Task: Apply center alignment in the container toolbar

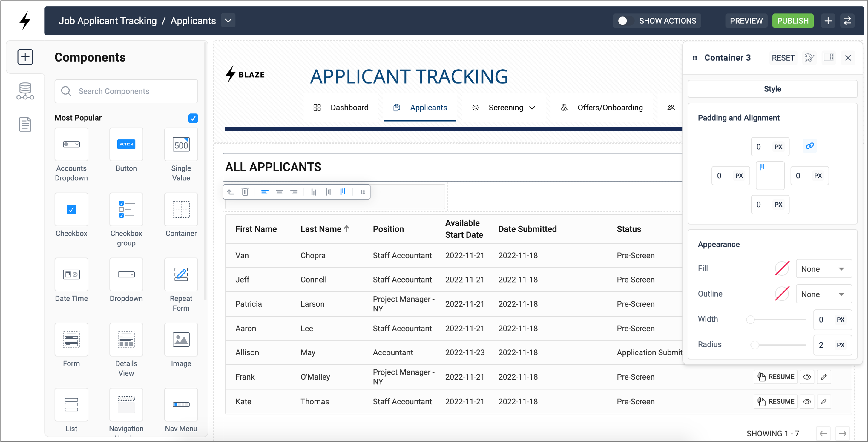Action: (x=279, y=192)
